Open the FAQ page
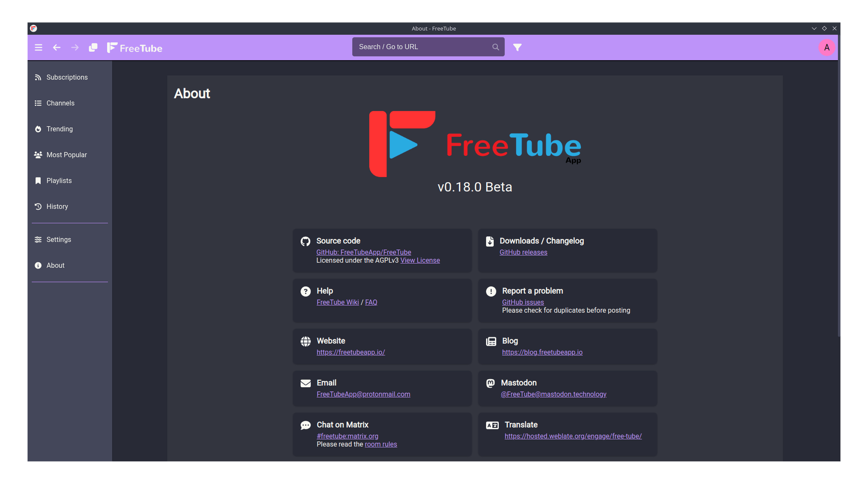868x494 pixels. [x=371, y=302]
